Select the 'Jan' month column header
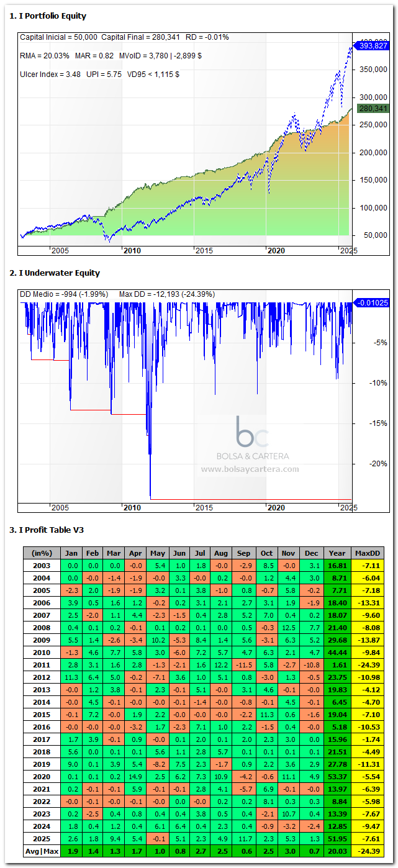The width and height of the screenshot is (398, 868). pos(73,553)
